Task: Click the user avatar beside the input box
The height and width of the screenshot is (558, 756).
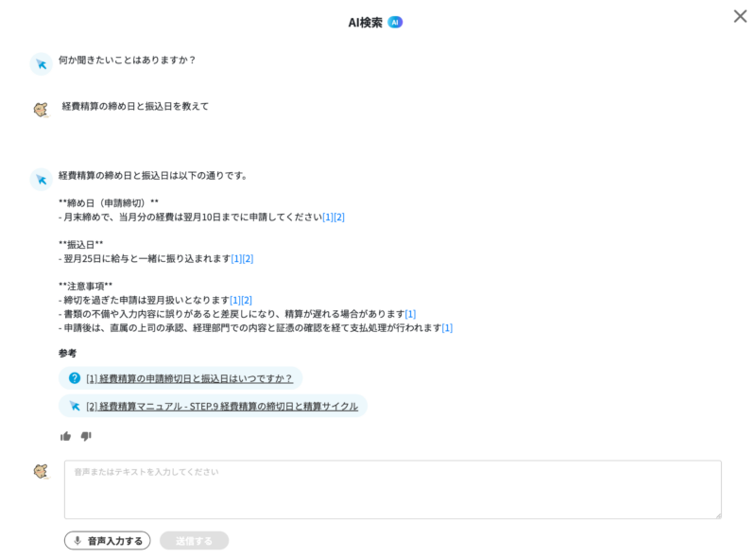Action: pos(41,472)
